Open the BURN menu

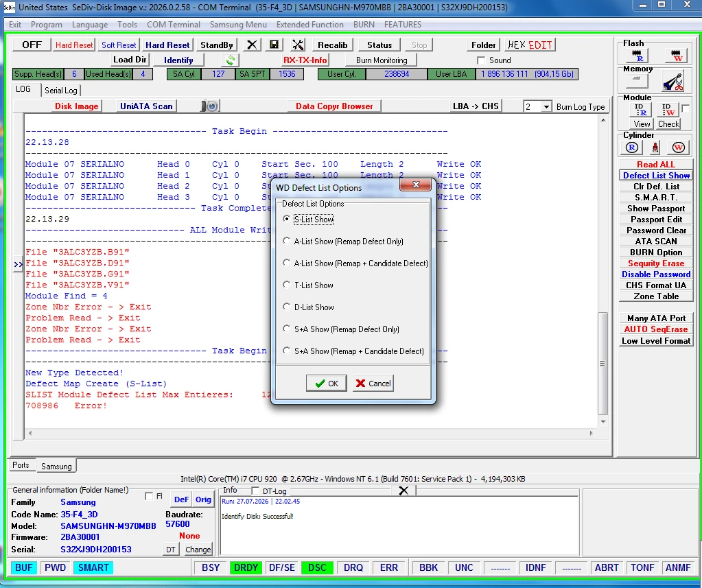point(364,25)
